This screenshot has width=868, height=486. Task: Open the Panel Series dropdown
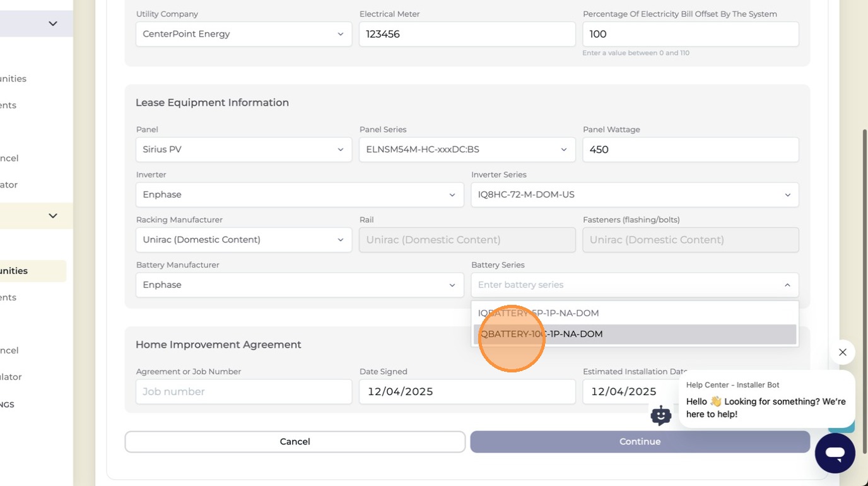coord(467,150)
